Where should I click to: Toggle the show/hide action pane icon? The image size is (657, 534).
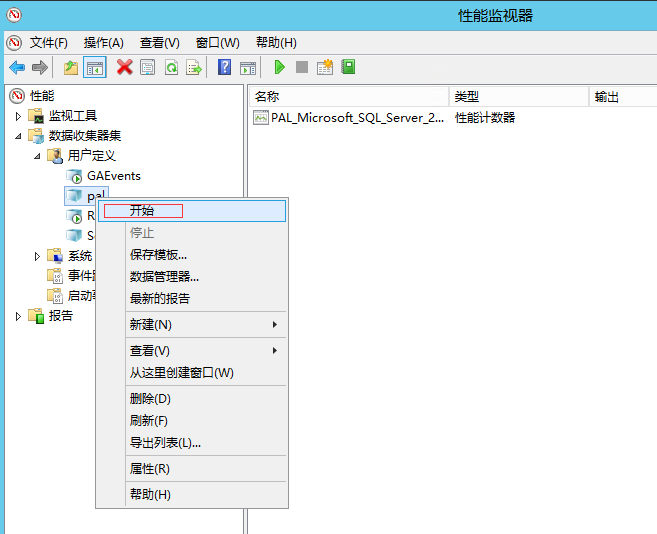click(248, 67)
